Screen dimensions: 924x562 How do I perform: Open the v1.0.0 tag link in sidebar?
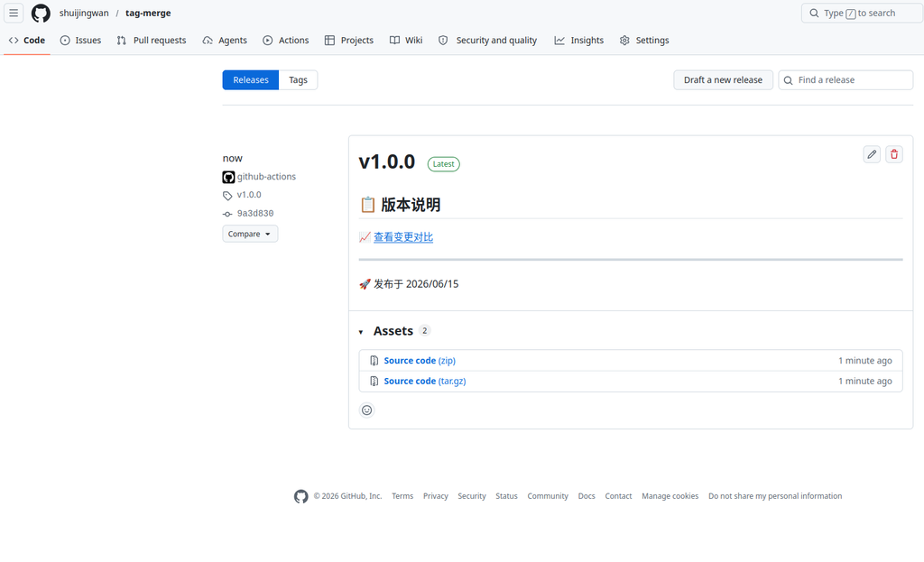click(x=249, y=195)
